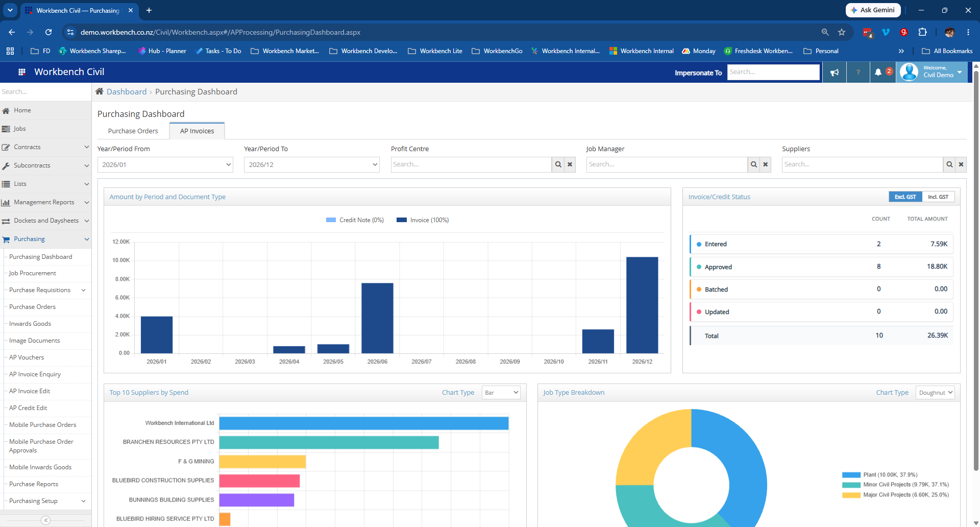Toggle the Credit Note legend series
This screenshot has height=527, width=980.
pos(355,220)
